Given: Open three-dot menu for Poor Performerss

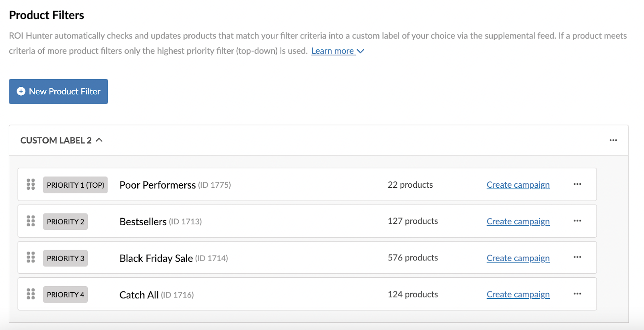Looking at the screenshot, I should (577, 184).
